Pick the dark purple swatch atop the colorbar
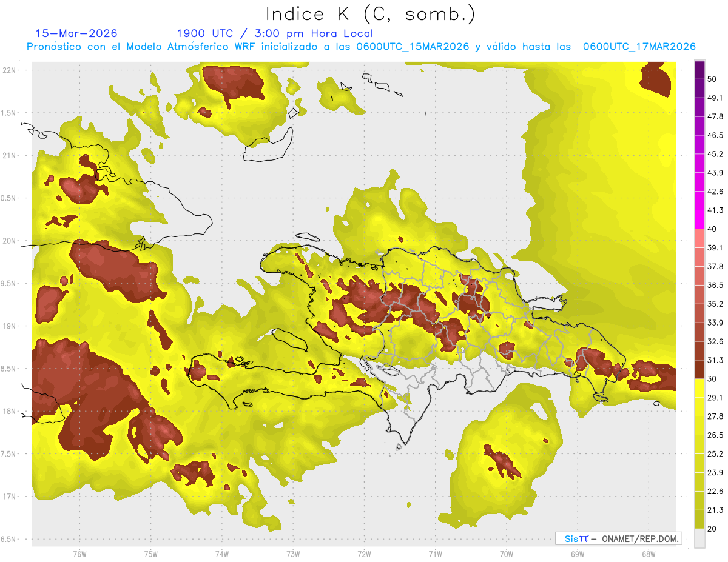This screenshot has height=562, width=728. [x=699, y=70]
